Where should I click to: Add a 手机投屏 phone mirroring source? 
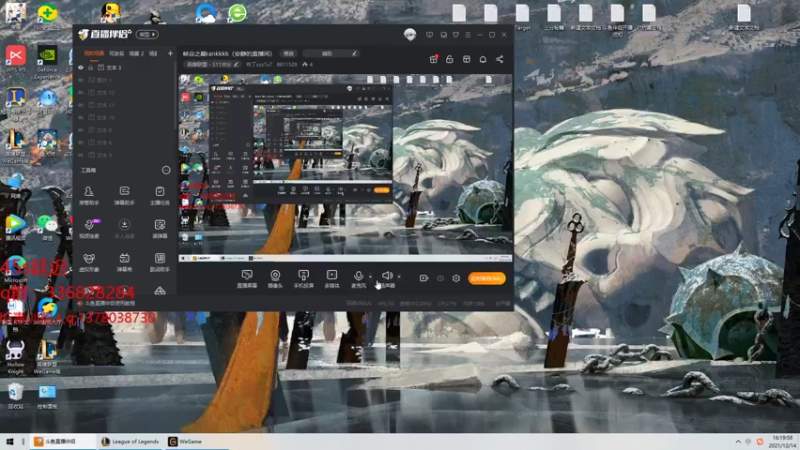(304, 279)
